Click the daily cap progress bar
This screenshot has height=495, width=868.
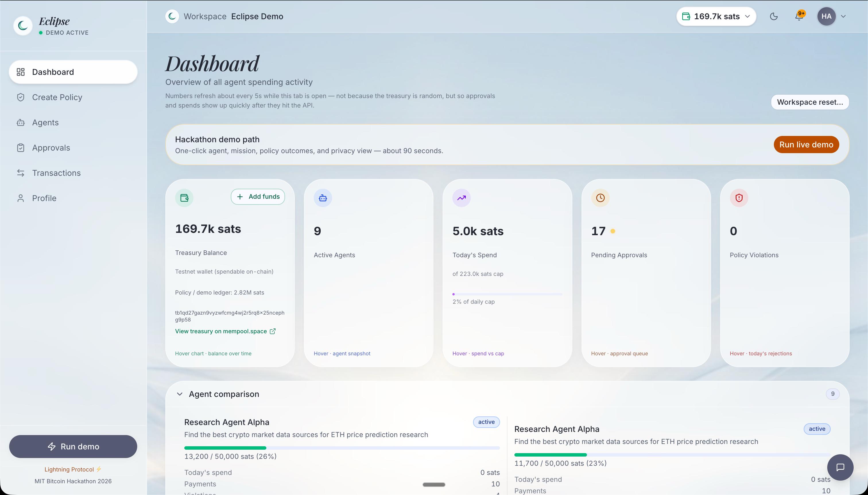507,294
